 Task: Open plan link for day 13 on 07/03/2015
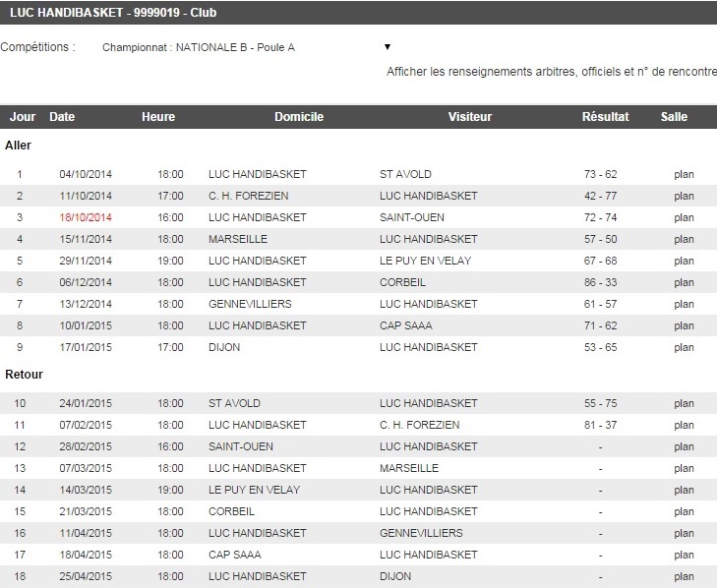[684, 468]
